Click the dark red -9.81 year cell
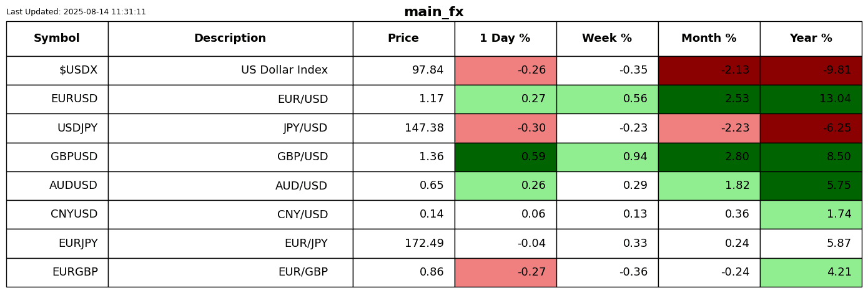Image resolution: width=868 pixels, height=293 pixels. 811,70
